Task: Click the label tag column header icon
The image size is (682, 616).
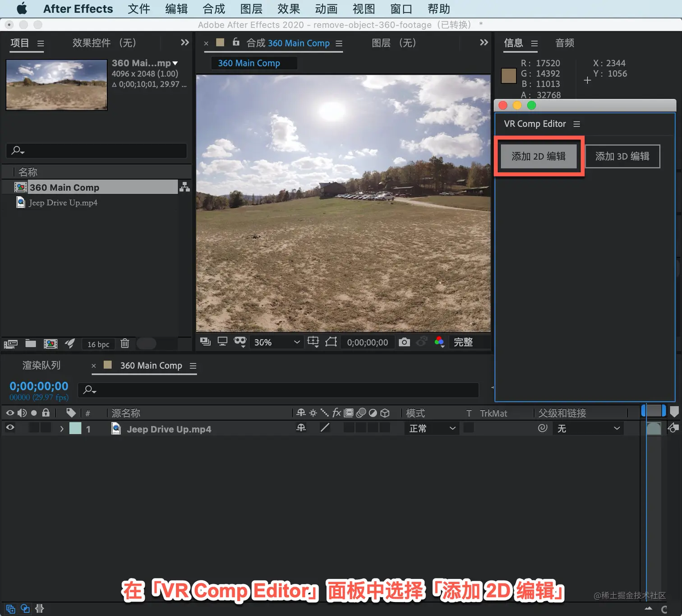Action: click(x=71, y=412)
